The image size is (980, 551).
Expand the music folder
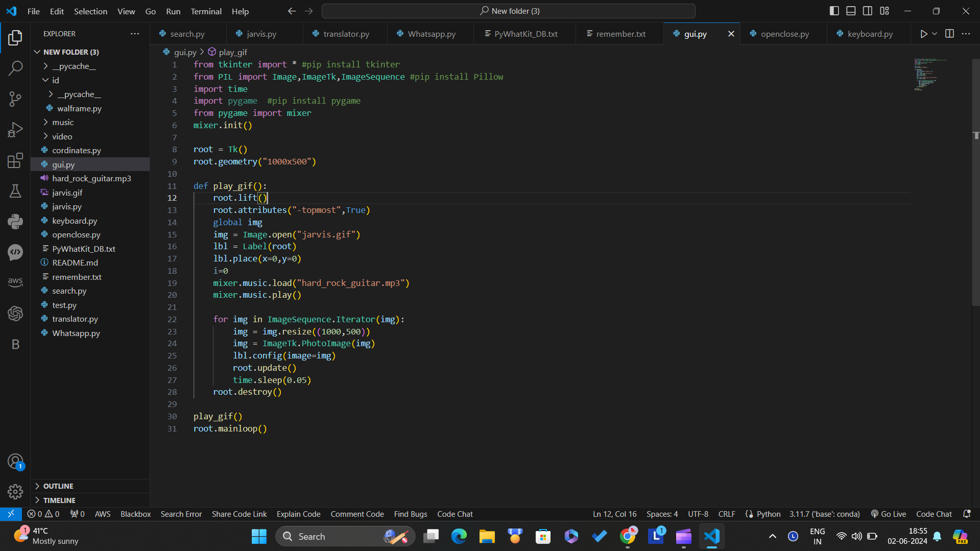[63, 122]
